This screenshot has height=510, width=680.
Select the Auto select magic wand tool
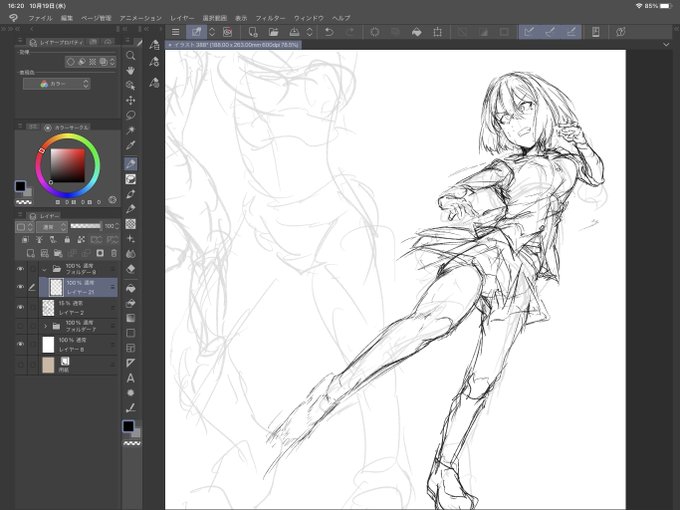[x=130, y=130]
